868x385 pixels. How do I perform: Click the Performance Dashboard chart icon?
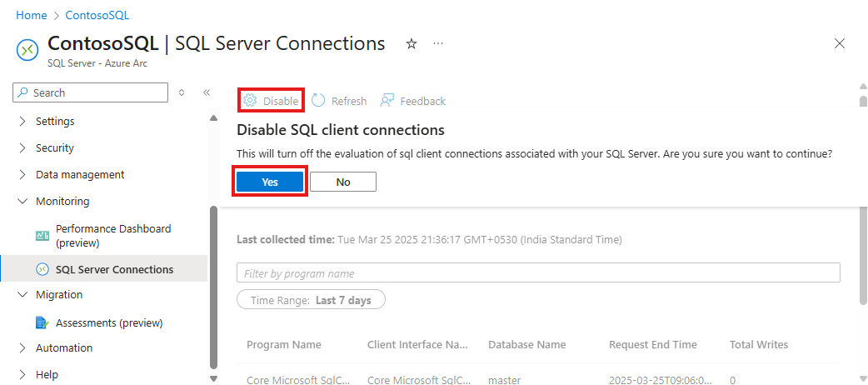point(42,236)
